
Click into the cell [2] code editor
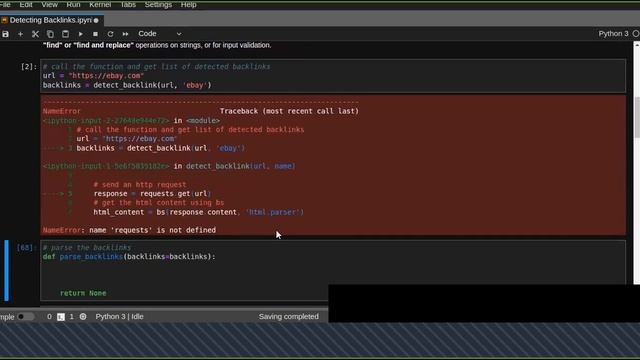click(x=333, y=76)
